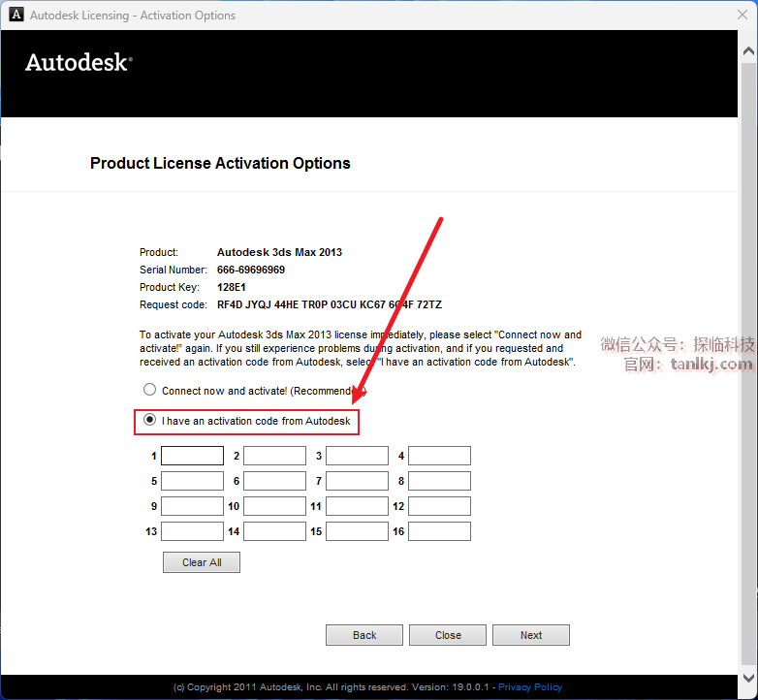Click activation code field 7
Viewport: 758px width, 700px height.
point(357,481)
